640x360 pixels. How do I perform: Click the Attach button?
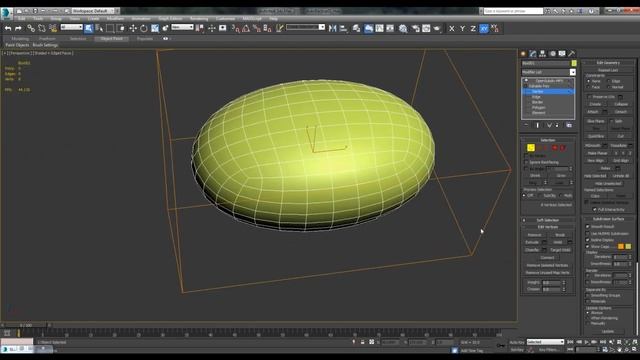[x=593, y=111]
